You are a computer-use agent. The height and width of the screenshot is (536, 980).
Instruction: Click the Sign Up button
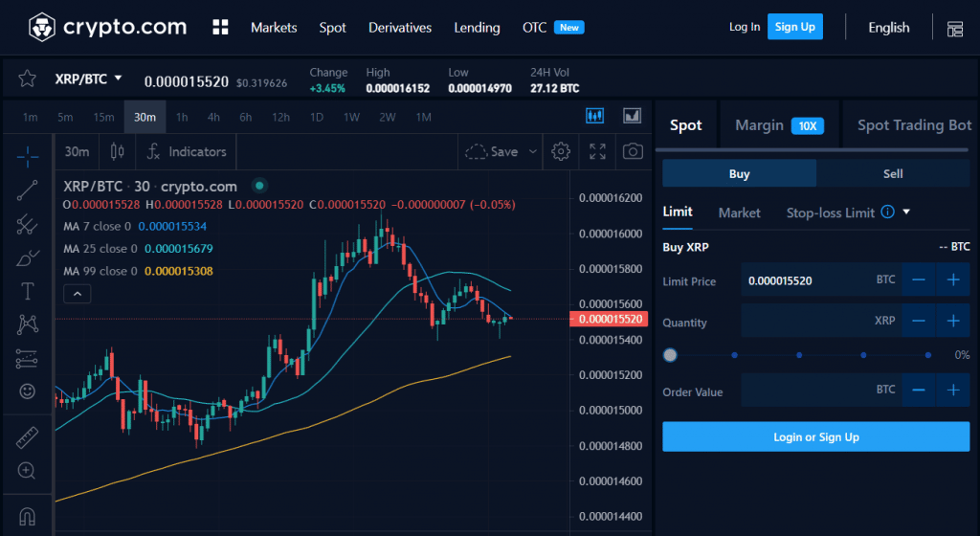pyautogui.click(x=795, y=26)
